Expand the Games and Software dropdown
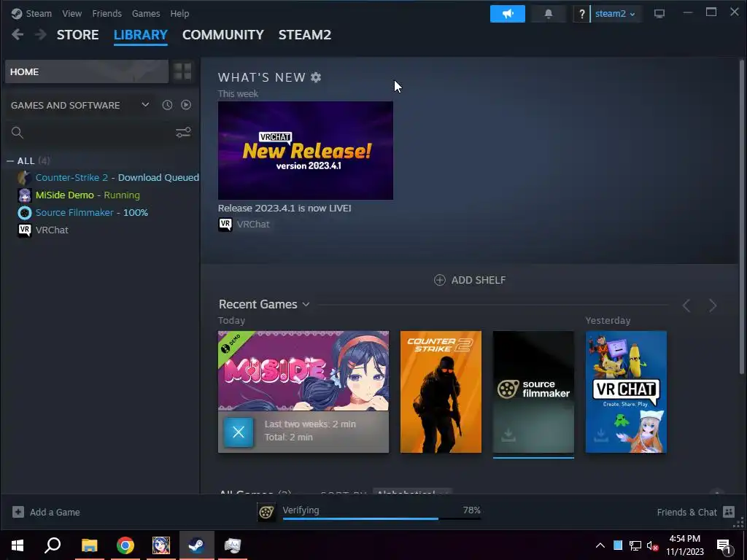Image resolution: width=747 pixels, height=560 pixels. tap(145, 105)
